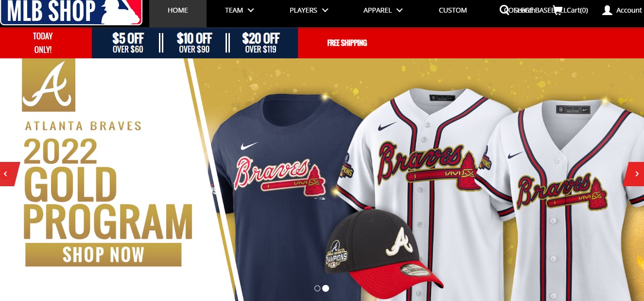This screenshot has height=301, width=644.
Task: Expand the Team dropdown menu
Action: click(240, 10)
